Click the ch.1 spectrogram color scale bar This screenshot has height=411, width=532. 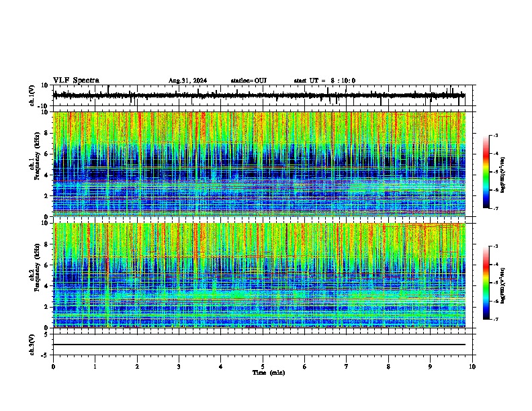pos(486,172)
